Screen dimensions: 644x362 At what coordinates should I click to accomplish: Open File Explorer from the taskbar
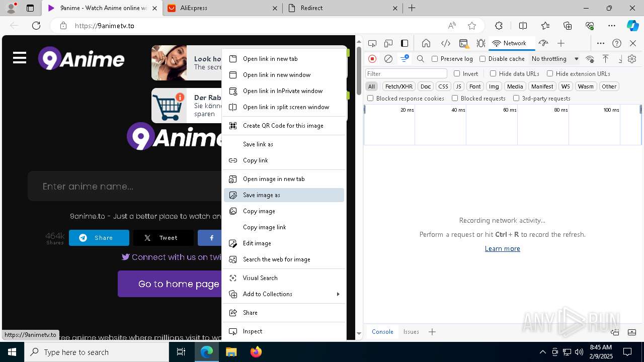231,352
